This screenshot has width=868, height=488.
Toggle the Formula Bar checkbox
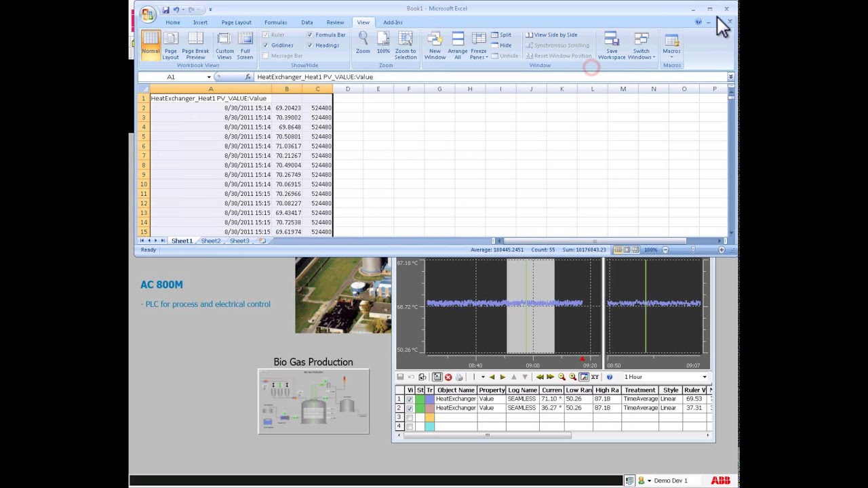[x=310, y=35]
